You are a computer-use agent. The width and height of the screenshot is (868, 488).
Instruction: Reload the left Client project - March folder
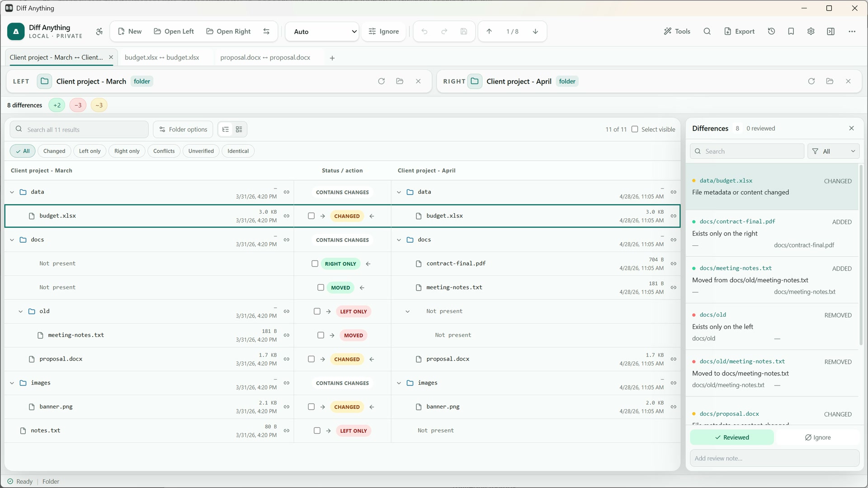pos(382,81)
